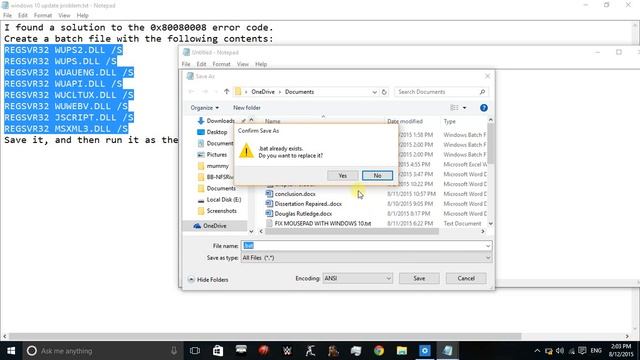Open Save as type dropdown

coord(366,258)
